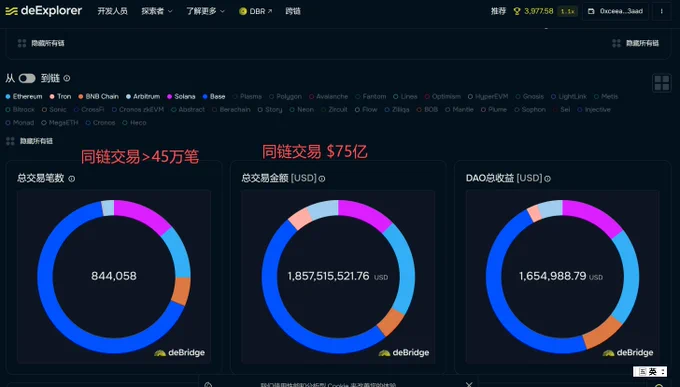
Task: Enable Flow chain in legend
Action: tap(366, 109)
